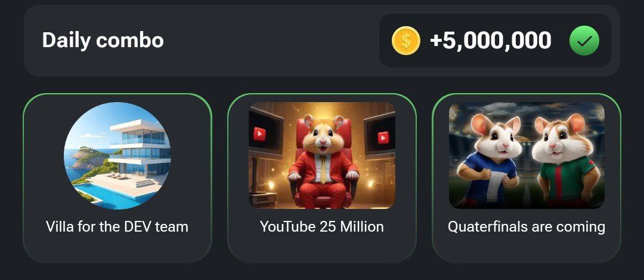Click the empty area of the Daily combo banner
The height and width of the screenshot is (280, 644).
271,40
